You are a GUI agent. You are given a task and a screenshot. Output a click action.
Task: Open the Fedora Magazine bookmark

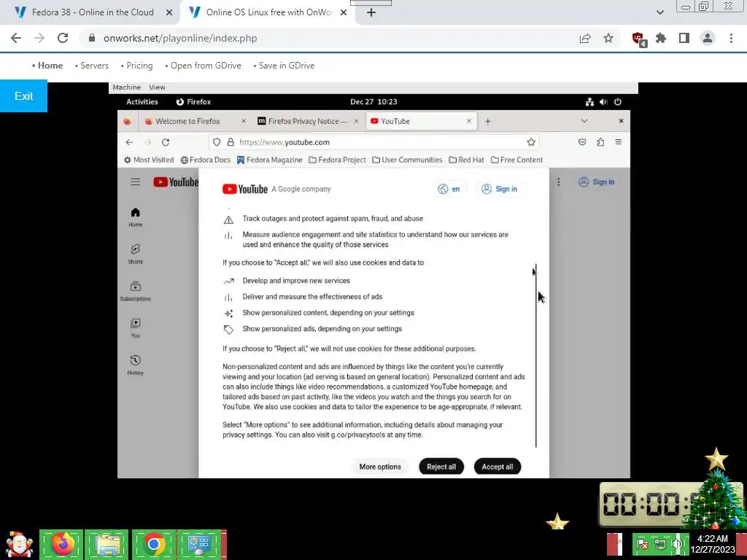[x=270, y=160]
